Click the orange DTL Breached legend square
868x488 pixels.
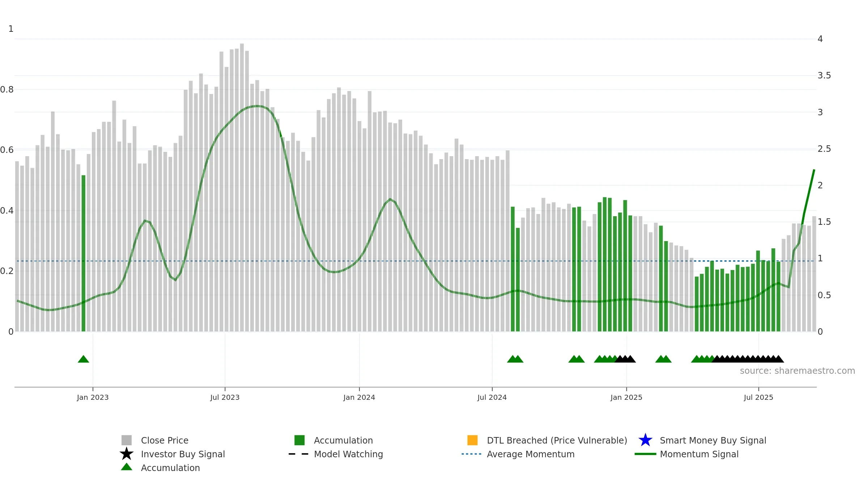(472, 440)
